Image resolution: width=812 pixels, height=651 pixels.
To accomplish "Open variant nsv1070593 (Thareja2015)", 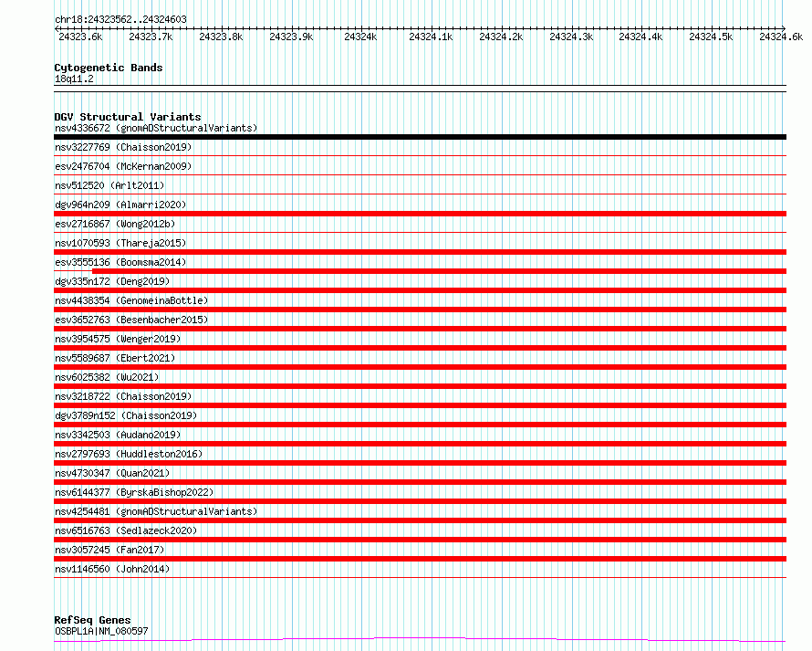I will point(120,243).
